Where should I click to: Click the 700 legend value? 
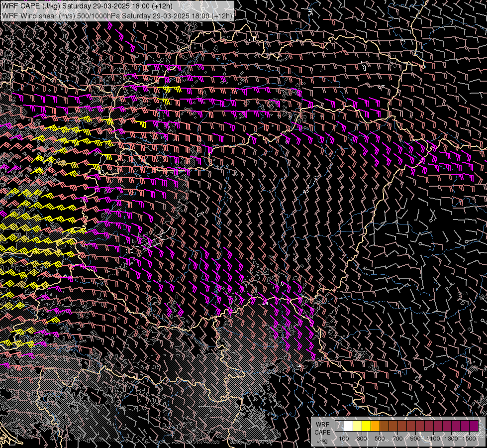[397, 439]
